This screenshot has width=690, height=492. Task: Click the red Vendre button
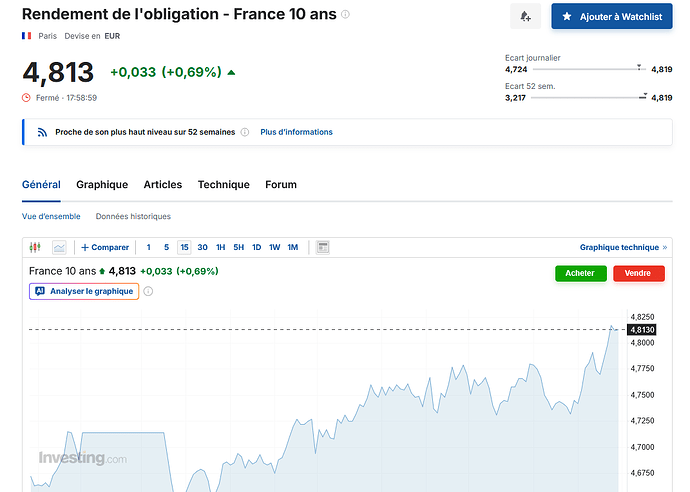coord(639,273)
